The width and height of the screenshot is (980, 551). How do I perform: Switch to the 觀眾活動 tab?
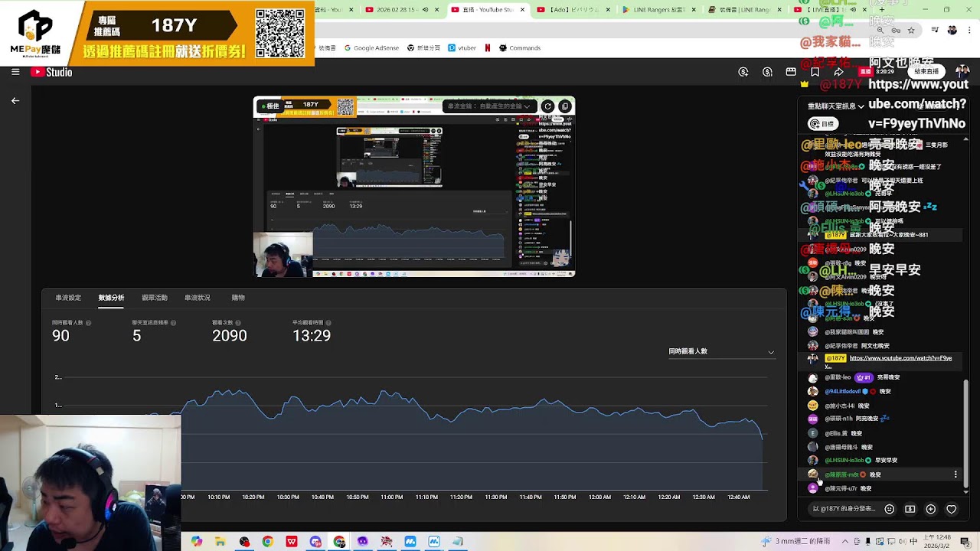[154, 298]
